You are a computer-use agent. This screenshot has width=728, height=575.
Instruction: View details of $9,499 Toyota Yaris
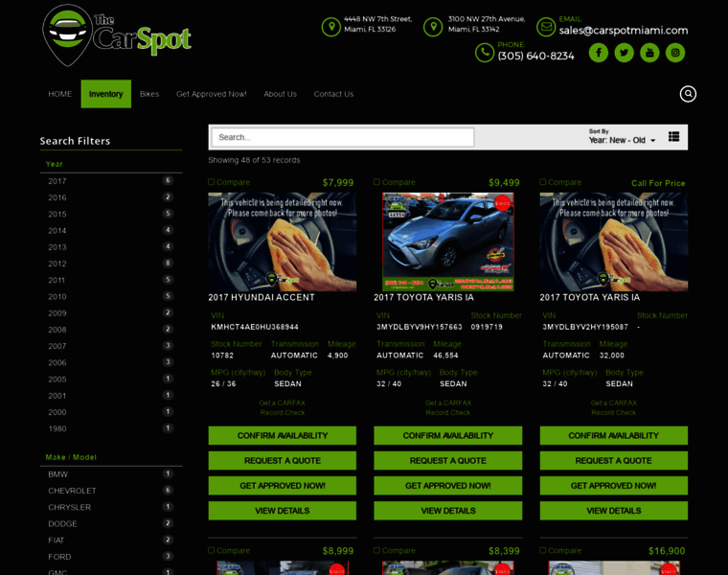[447, 511]
